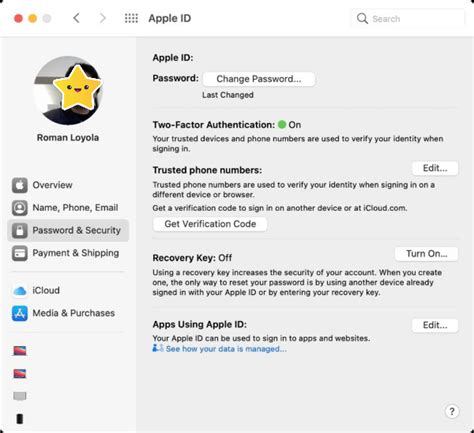Show all preferences via the grid icon
The width and height of the screenshot is (474, 433).
tap(131, 18)
